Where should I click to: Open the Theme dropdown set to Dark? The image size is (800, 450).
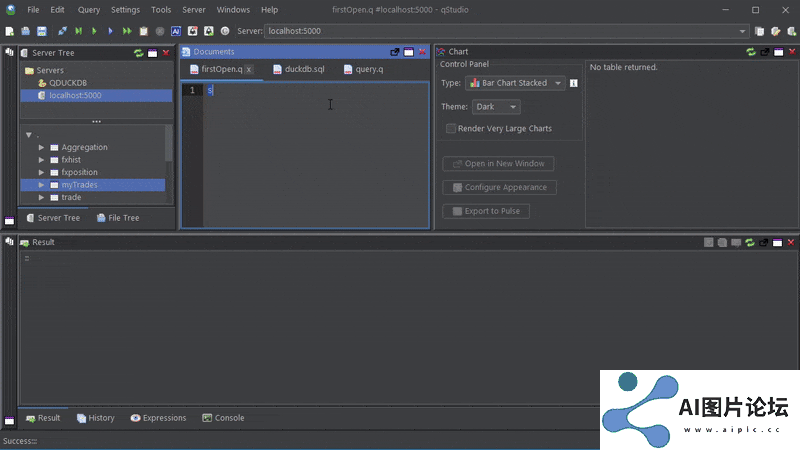(x=496, y=107)
